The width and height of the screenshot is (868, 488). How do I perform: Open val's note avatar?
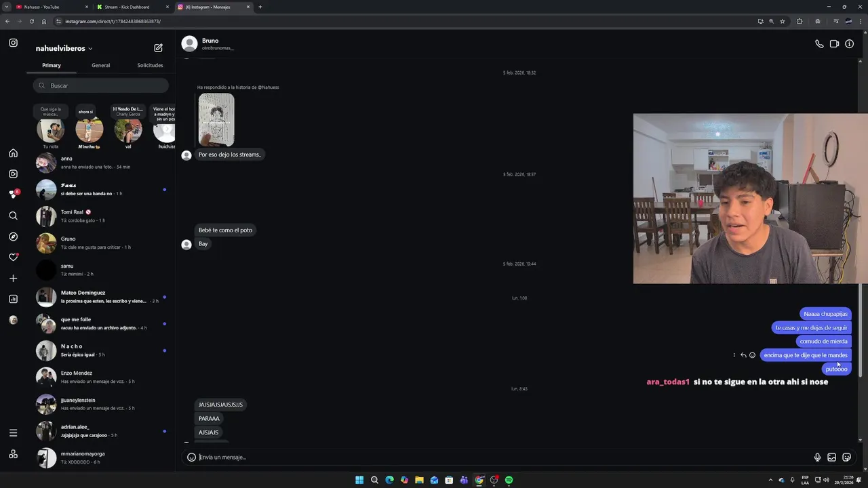click(x=128, y=130)
